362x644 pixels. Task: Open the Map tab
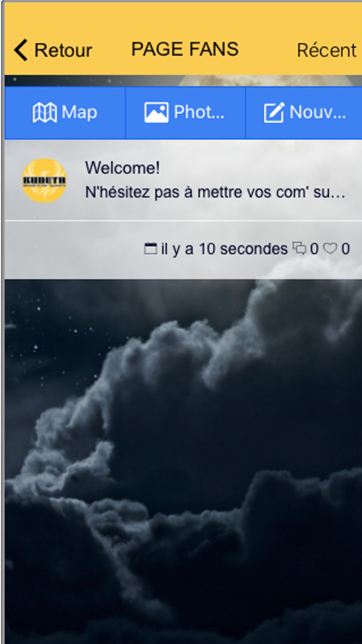coord(65,113)
